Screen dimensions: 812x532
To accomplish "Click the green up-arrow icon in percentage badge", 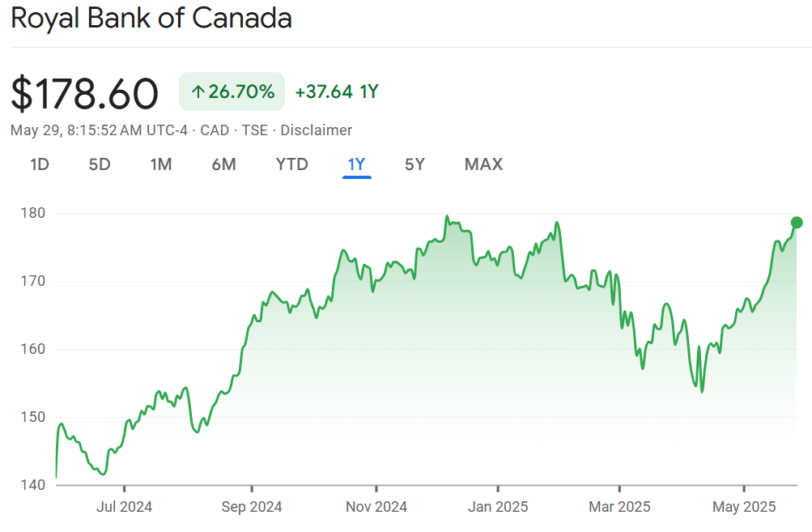I will click(198, 92).
